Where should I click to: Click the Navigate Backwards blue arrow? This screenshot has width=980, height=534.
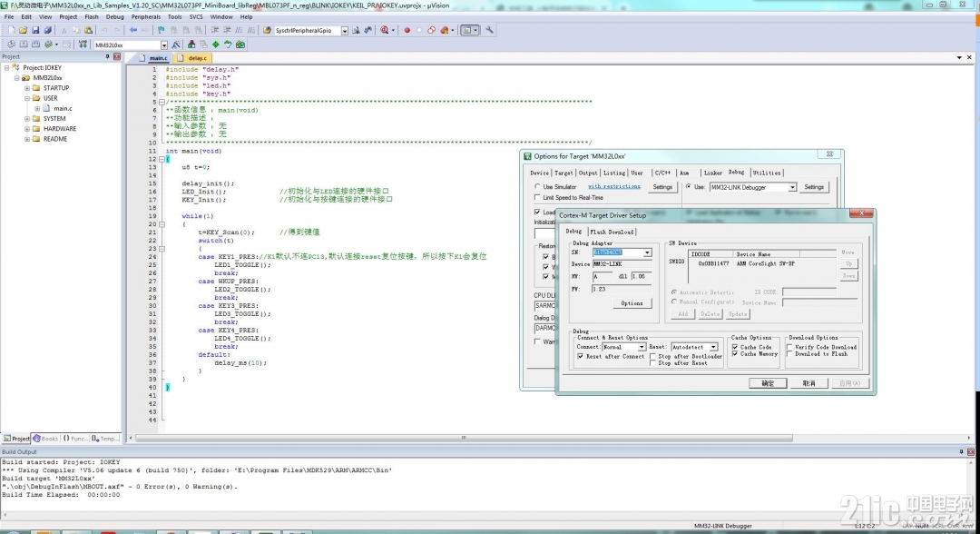pos(133,30)
